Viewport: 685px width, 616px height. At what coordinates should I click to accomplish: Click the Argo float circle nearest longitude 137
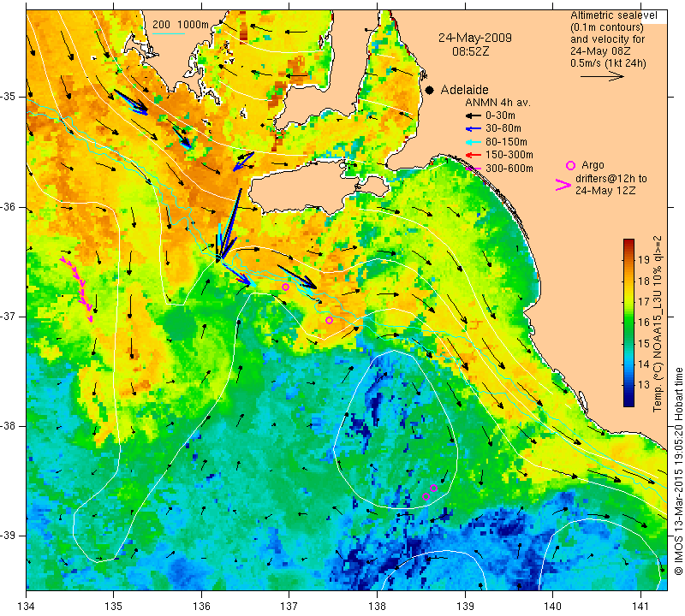click(286, 287)
